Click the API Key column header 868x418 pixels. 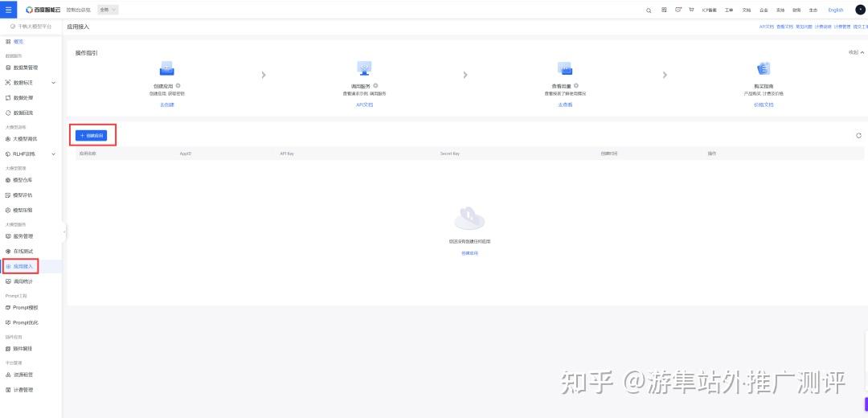286,154
